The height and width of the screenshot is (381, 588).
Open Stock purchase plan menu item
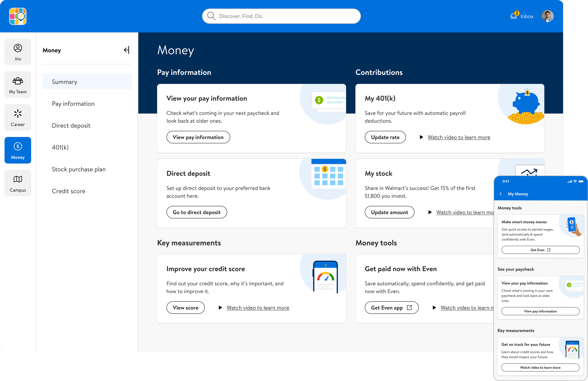pyautogui.click(x=79, y=169)
